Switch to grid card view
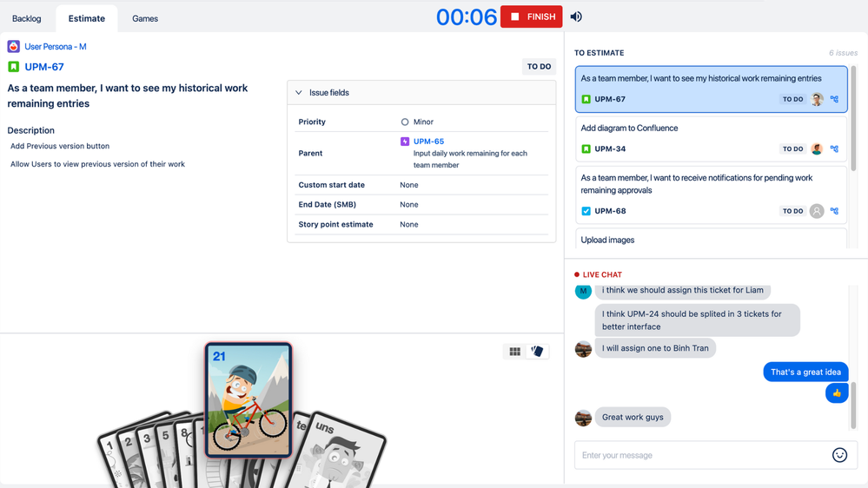The height and width of the screenshot is (488, 868). click(515, 352)
